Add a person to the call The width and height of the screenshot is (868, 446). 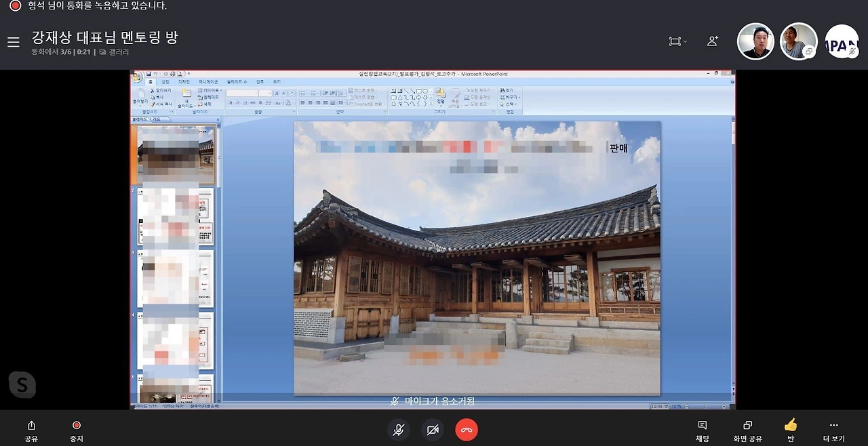(712, 41)
